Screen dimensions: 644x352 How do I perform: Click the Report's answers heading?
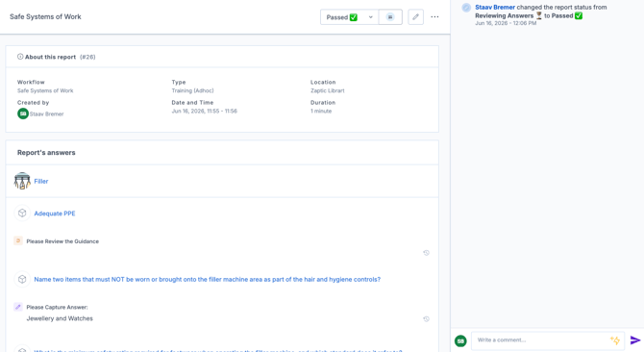tap(46, 152)
